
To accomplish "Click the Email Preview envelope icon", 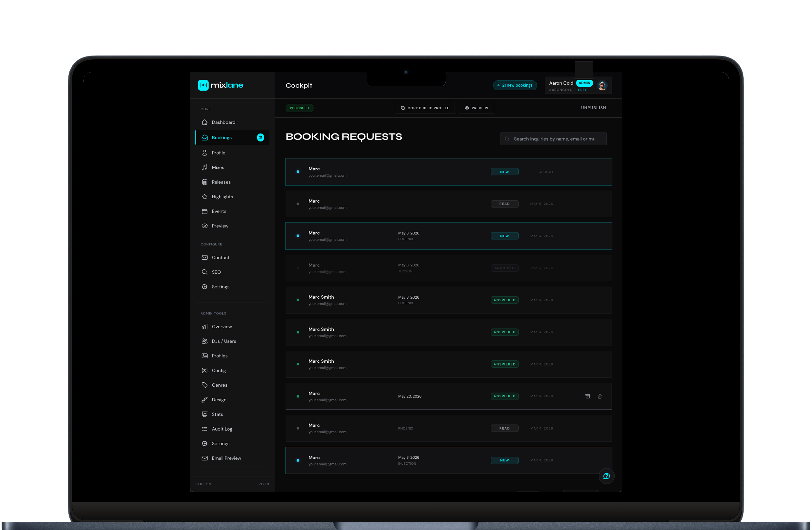I will click(205, 458).
